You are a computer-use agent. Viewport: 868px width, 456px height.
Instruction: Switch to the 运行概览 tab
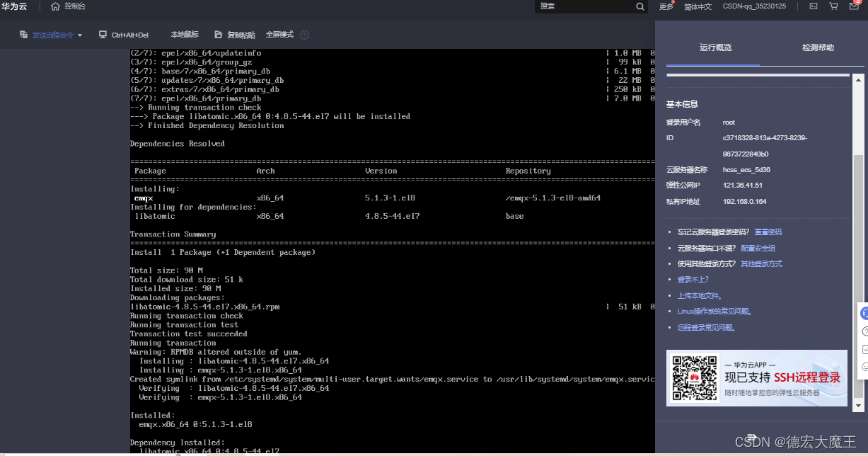coord(715,47)
